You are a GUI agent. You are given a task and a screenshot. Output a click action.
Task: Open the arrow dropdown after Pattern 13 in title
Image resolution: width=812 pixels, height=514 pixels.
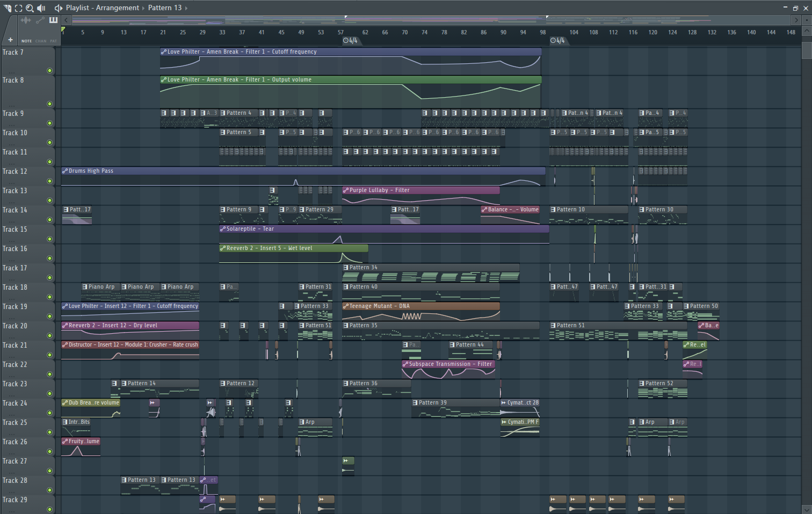pos(186,8)
